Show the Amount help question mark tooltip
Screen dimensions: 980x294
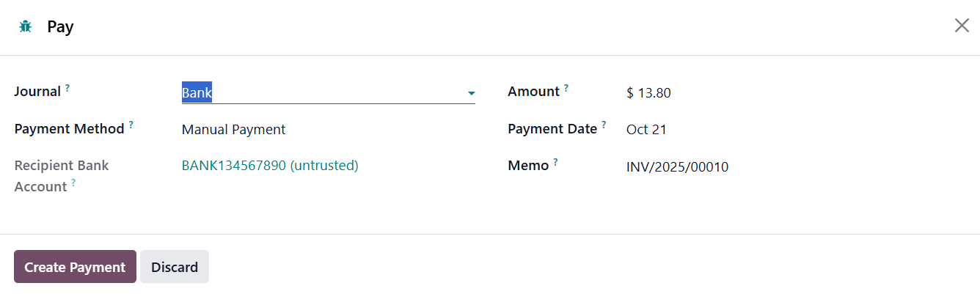(566, 87)
